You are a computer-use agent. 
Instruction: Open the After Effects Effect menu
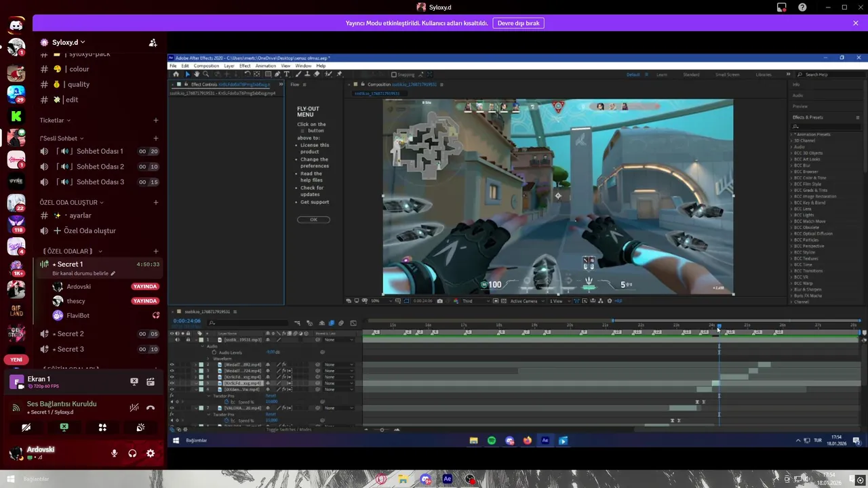tap(245, 66)
